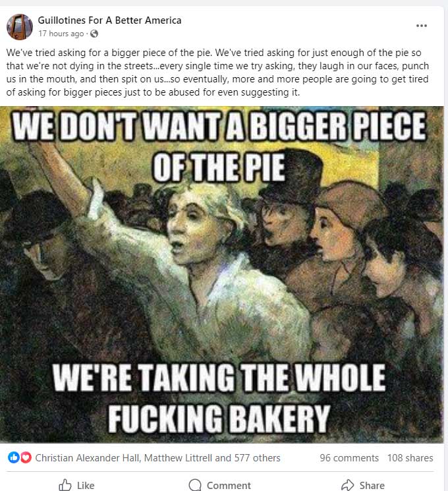Screen dimensions: 448x491
Task: Like this post
Action: (x=76, y=485)
